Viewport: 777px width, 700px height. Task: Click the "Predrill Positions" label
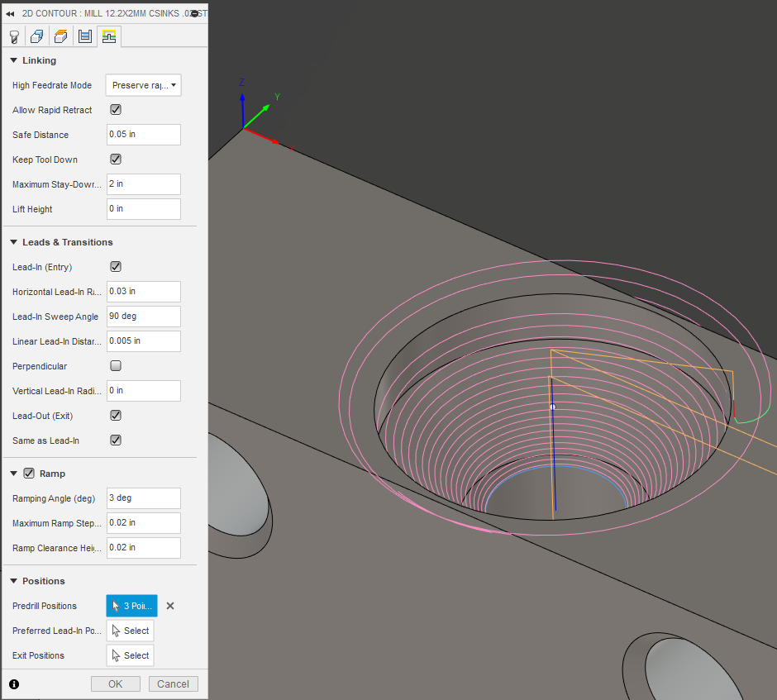[45, 606]
